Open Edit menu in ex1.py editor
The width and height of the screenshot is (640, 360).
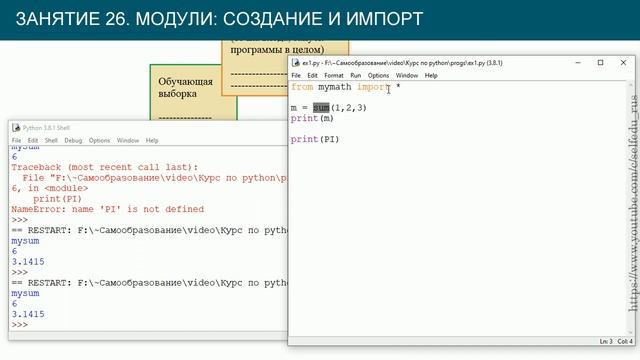click(312, 76)
